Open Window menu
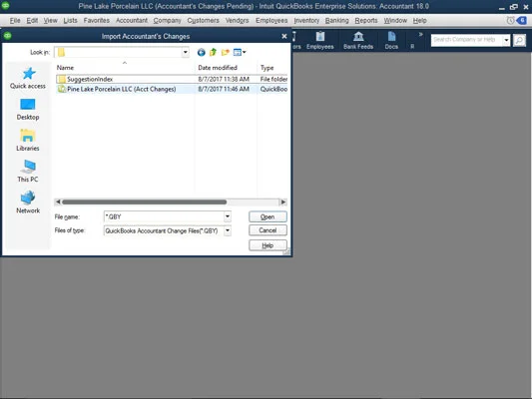 coord(395,21)
